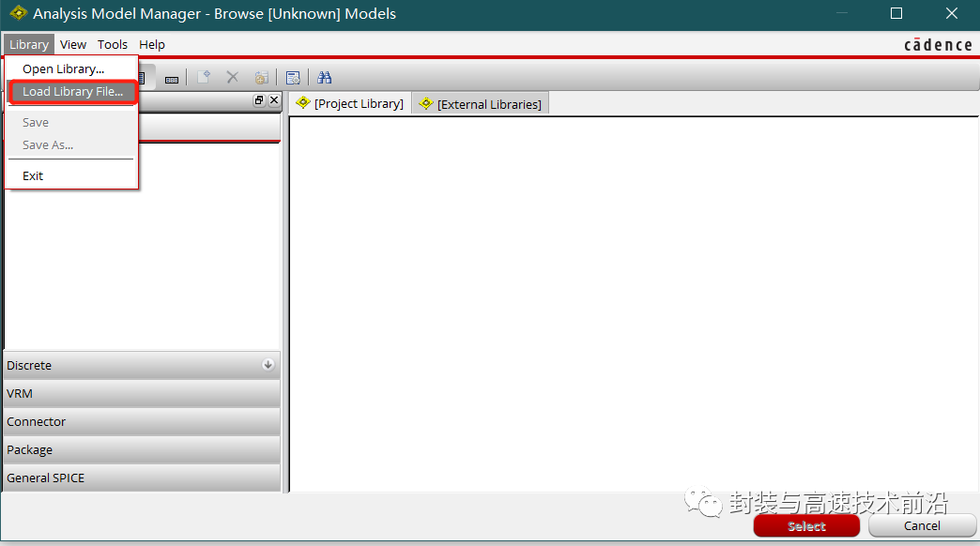Open the Tools menu

[113, 44]
